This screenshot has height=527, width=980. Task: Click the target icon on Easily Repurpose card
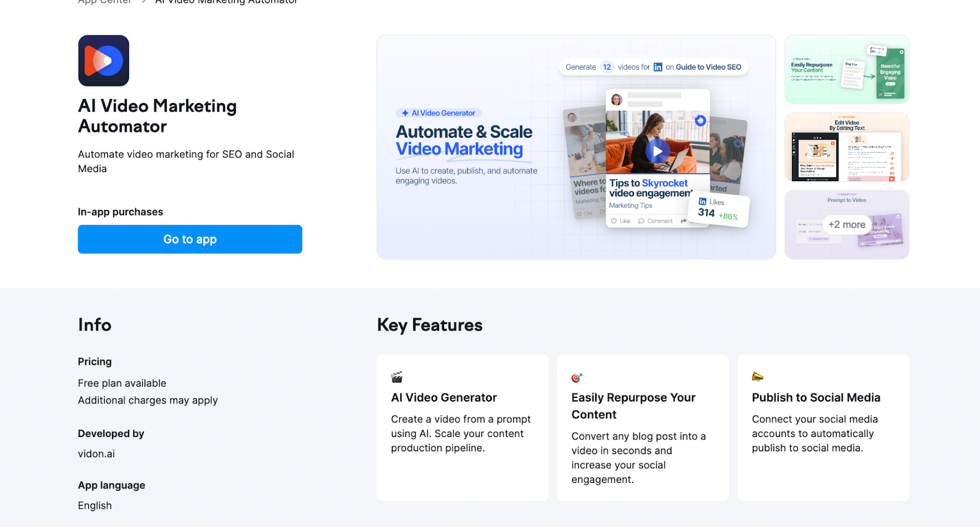[x=577, y=378]
